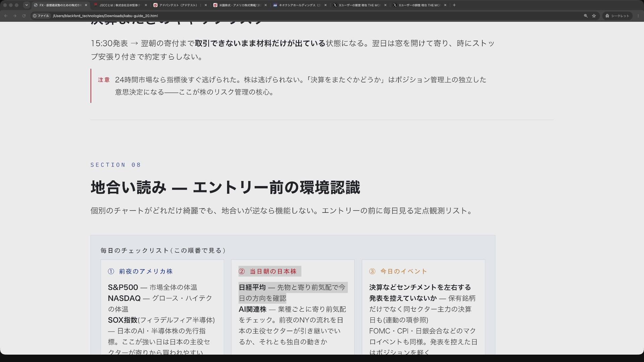Image resolution: width=644 pixels, height=362 pixels.
Task: Click bold phrase 取引できないまま材料だけが出ている
Action: [260, 43]
